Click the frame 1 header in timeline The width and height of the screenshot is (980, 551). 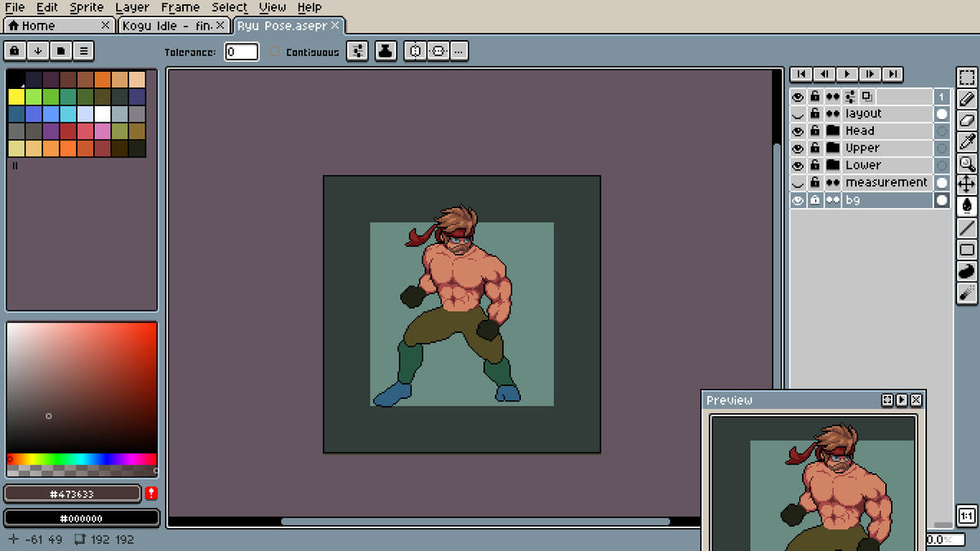tap(942, 96)
